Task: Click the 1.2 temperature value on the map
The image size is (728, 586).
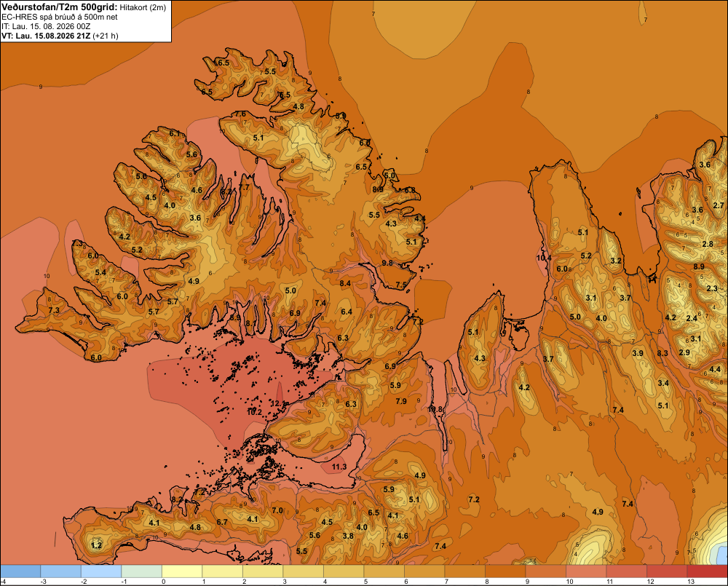Action: click(96, 545)
